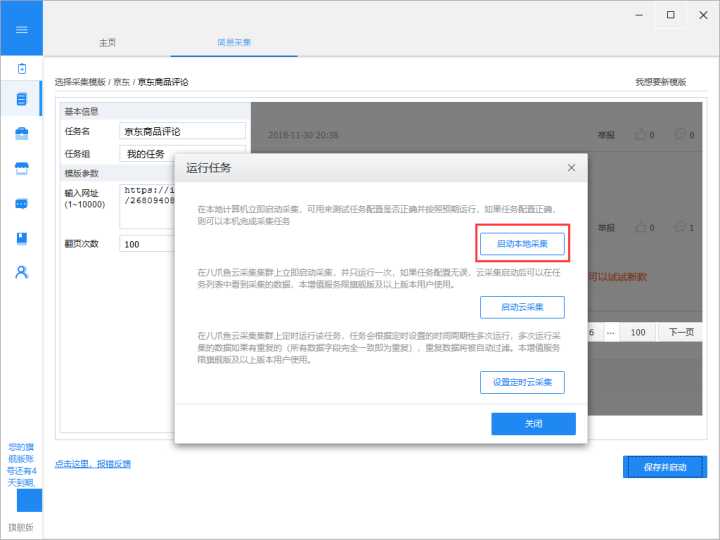Click 启动本地采集 button

(522, 243)
